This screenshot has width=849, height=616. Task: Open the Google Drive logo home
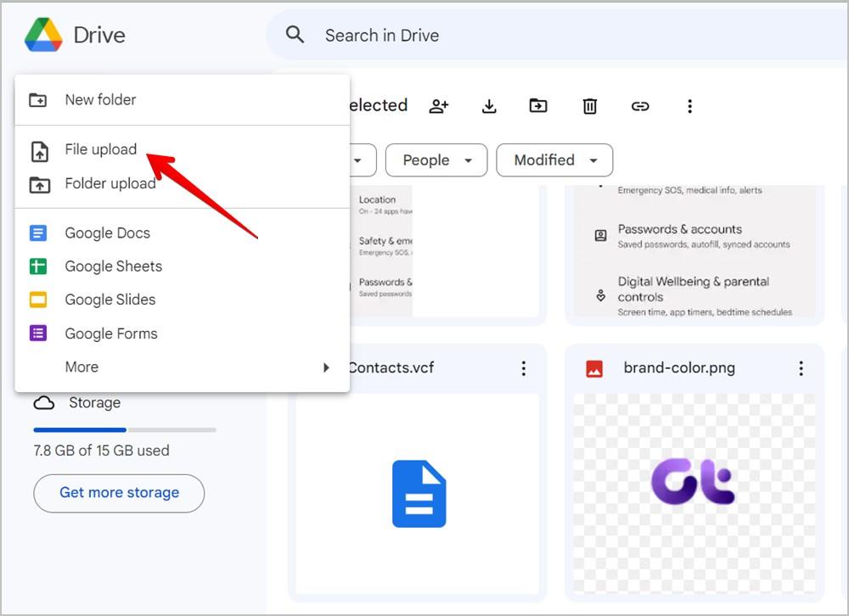point(43,35)
